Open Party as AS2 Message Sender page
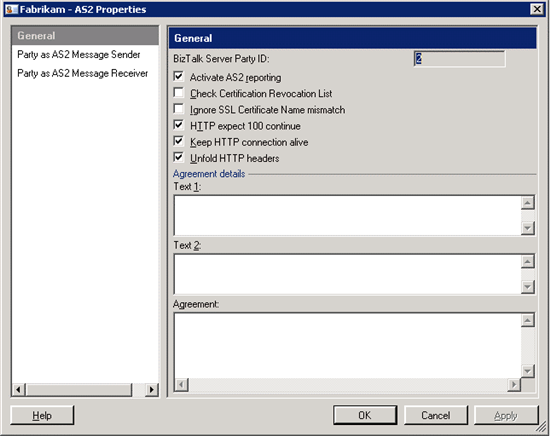 tap(79, 54)
